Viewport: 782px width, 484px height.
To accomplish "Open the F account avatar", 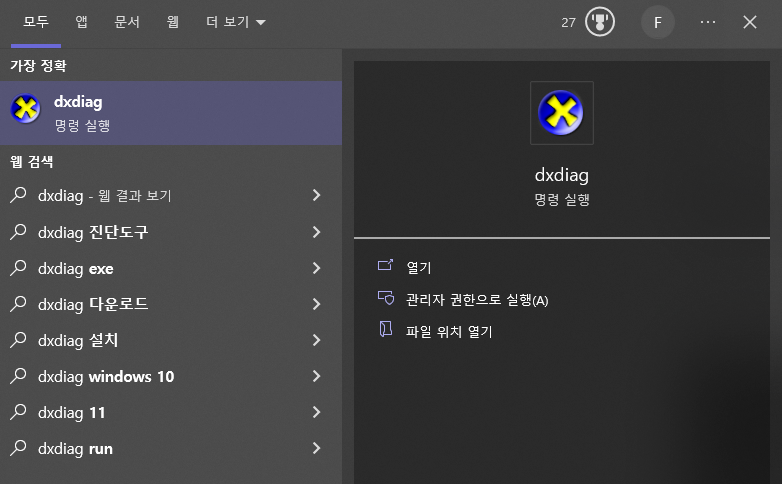I will tap(658, 22).
